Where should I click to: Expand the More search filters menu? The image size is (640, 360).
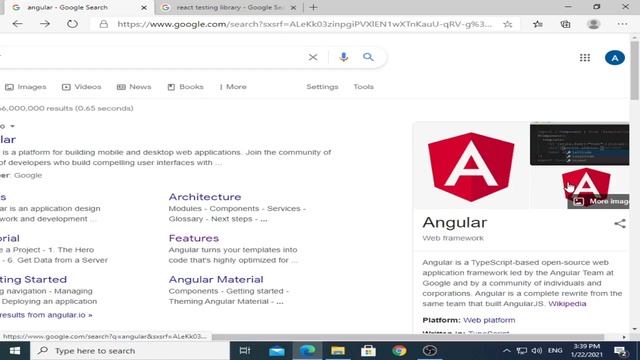(x=233, y=87)
